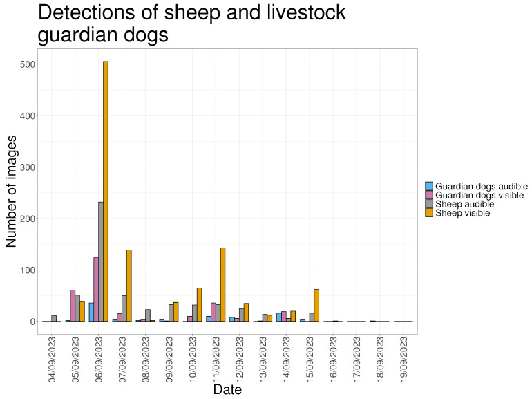Click the 04/09/2023 date tick label
The image size is (532, 399).
click(x=52, y=360)
